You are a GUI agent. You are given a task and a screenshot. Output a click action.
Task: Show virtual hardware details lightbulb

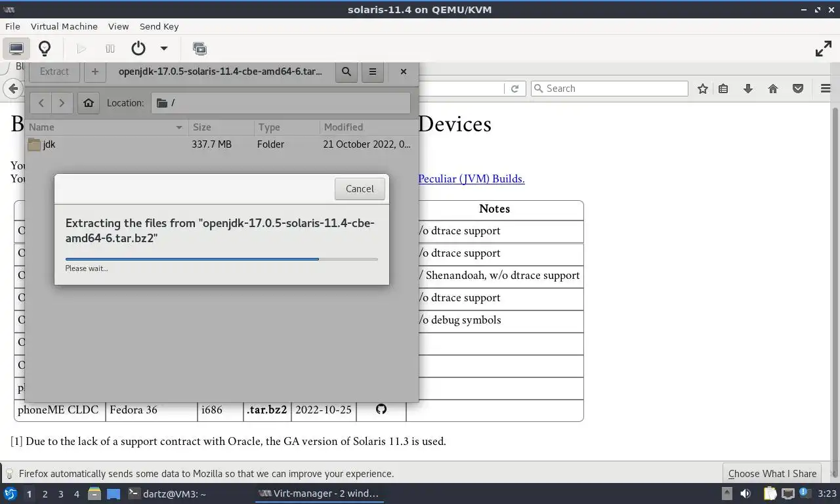45,49
